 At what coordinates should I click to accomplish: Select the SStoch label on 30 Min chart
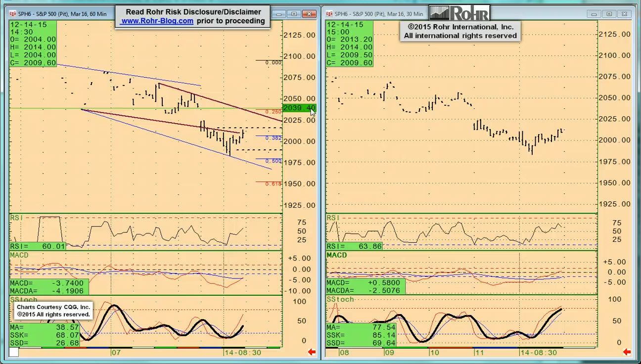tap(340, 300)
